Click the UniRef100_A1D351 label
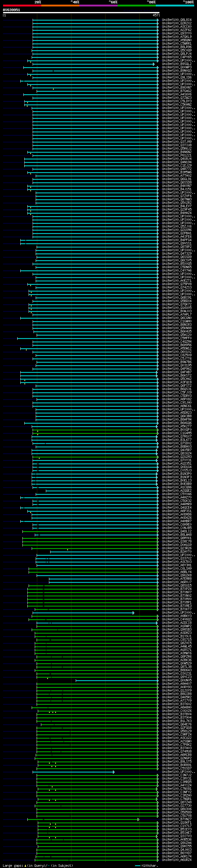 tap(176, 463)
